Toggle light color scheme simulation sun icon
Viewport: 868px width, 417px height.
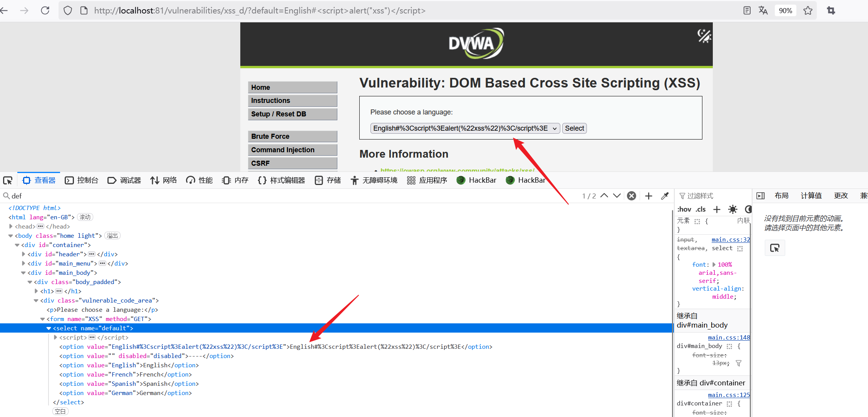[732, 209]
